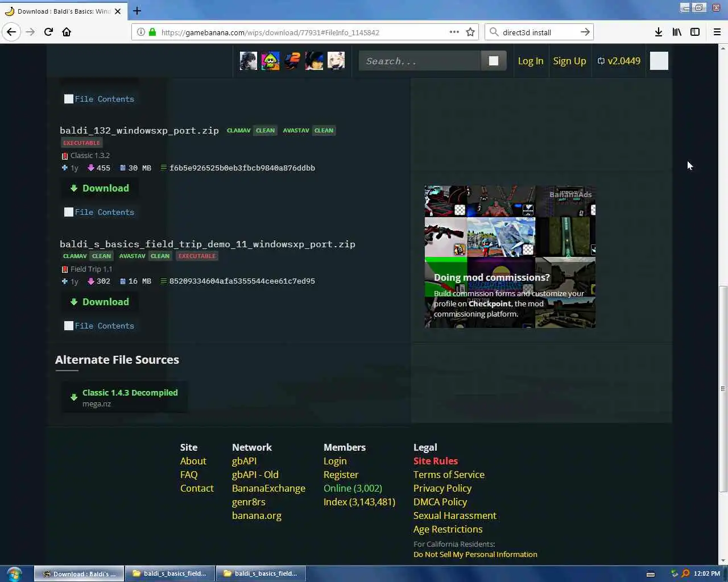Click the white square search submit button

[x=494, y=61]
